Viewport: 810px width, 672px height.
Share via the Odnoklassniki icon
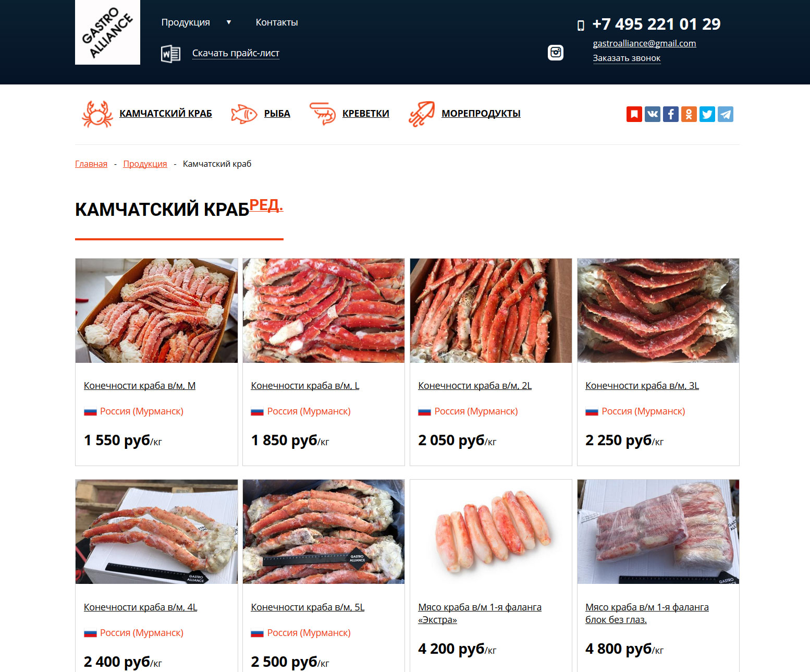689,114
